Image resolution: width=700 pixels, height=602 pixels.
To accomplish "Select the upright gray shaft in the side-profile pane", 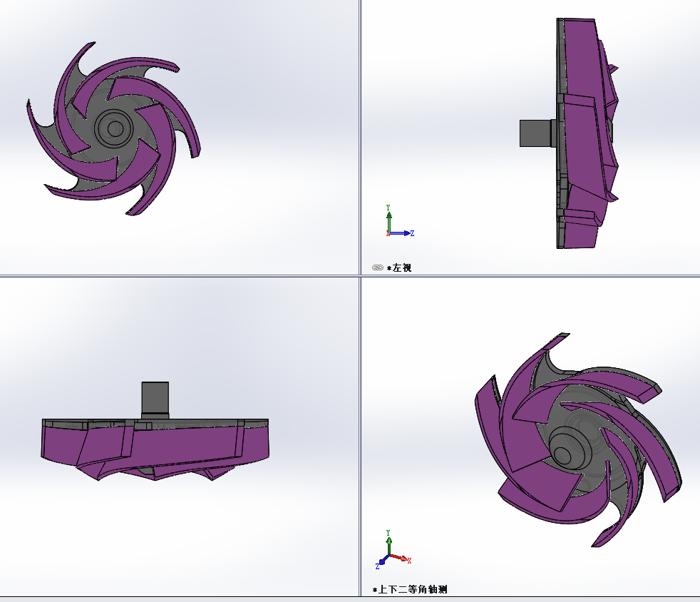I will 155,398.
